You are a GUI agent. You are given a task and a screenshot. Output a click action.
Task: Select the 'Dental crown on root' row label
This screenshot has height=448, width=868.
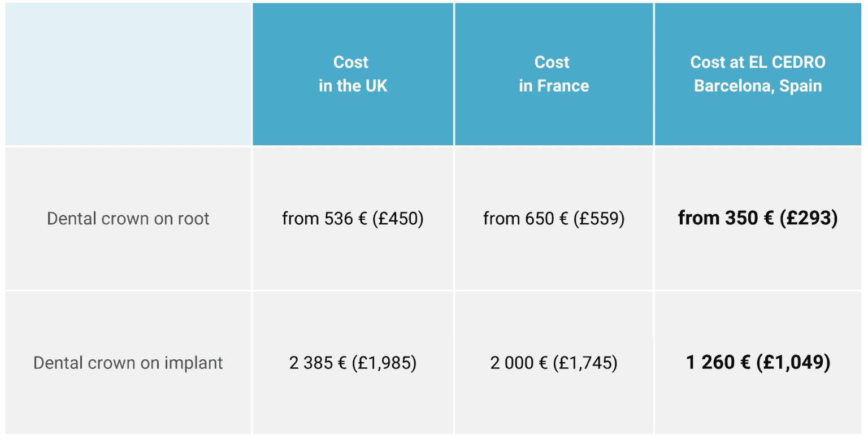[x=128, y=219]
